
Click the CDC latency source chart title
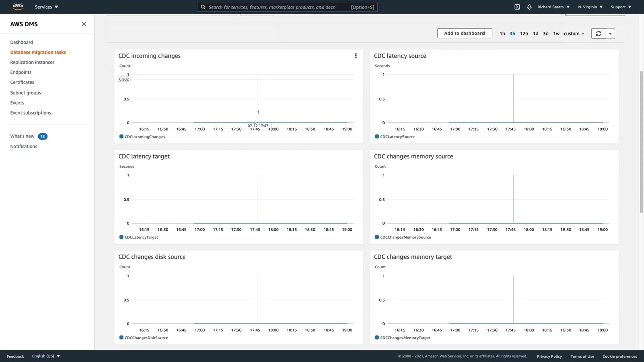click(400, 56)
